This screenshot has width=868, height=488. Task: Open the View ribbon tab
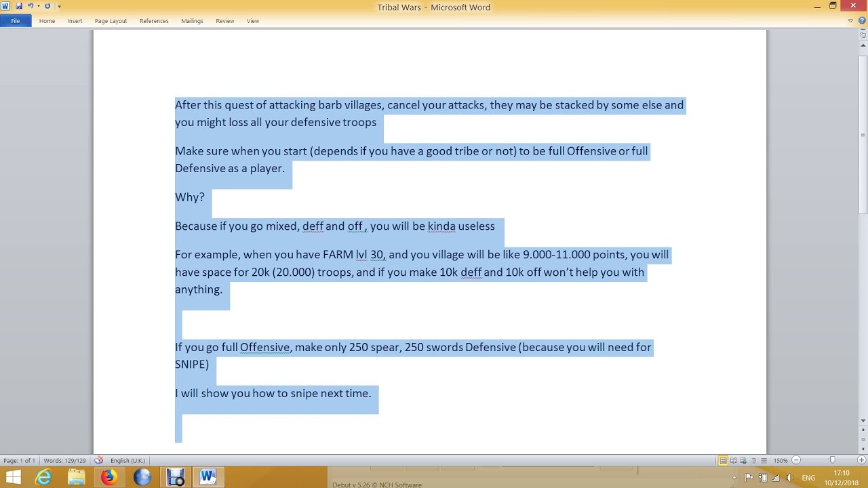pyautogui.click(x=253, y=21)
